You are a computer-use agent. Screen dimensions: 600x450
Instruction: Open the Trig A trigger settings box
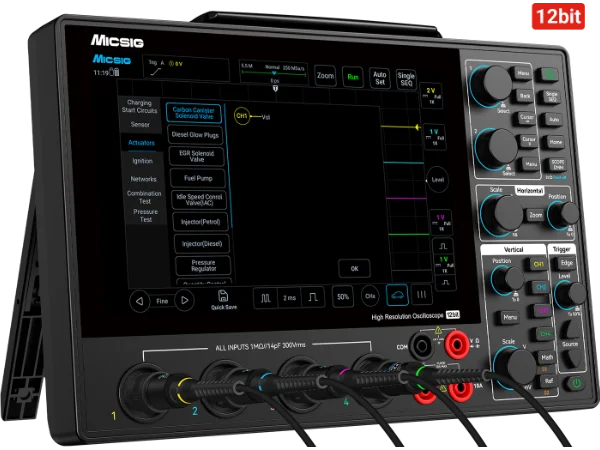tap(186, 68)
